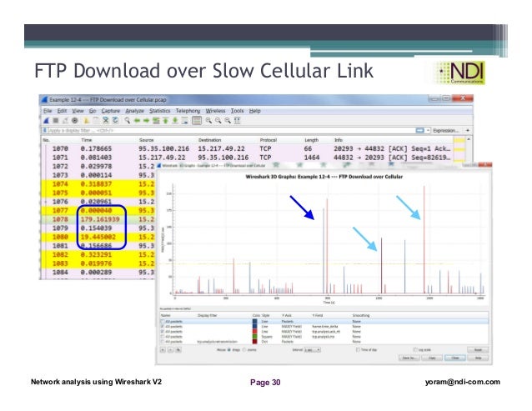Expand display filter history dropdown arrow
Image resolution: width=532 pixels, height=411 pixels.
pyautogui.click(x=428, y=130)
